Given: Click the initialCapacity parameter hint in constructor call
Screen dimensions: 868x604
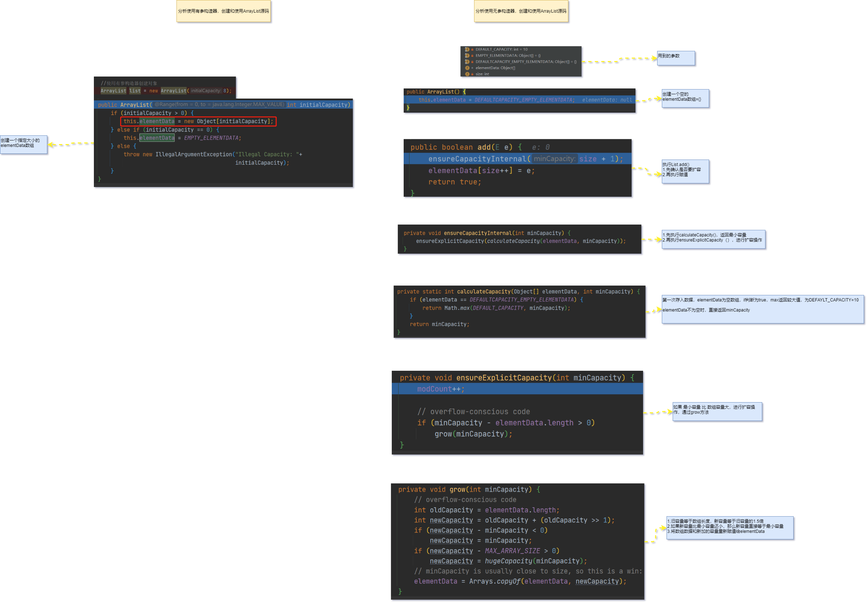Looking at the screenshot, I should pos(206,91).
